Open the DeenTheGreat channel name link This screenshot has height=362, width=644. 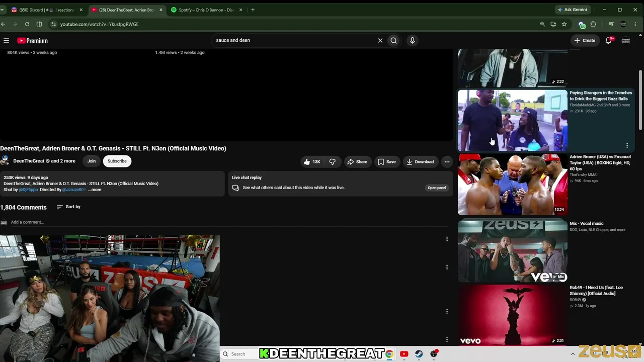point(29,161)
